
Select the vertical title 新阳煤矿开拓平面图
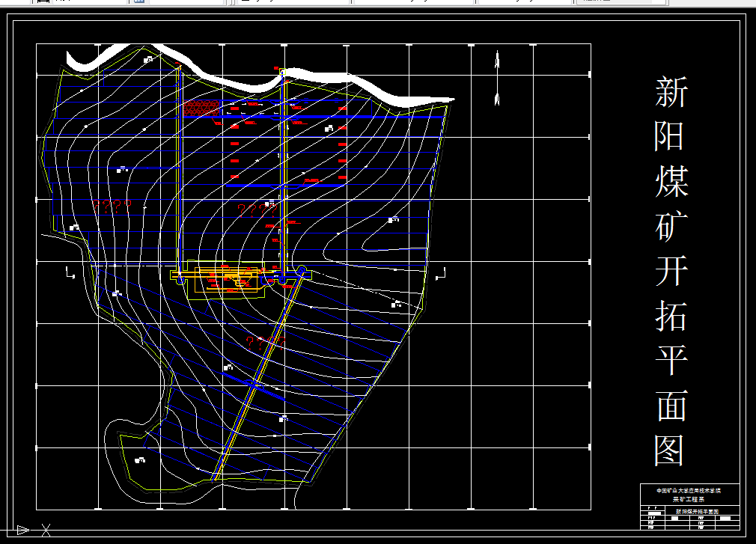[x=671, y=271]
